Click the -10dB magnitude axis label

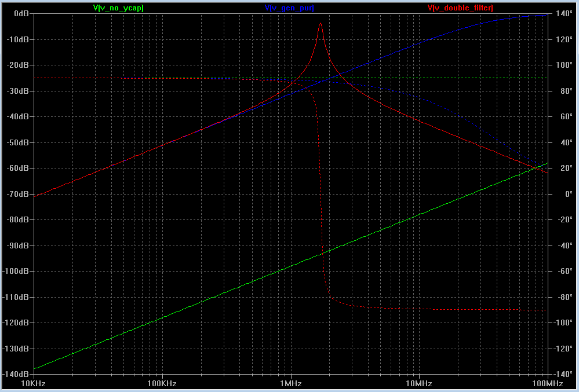pos(18,39)
